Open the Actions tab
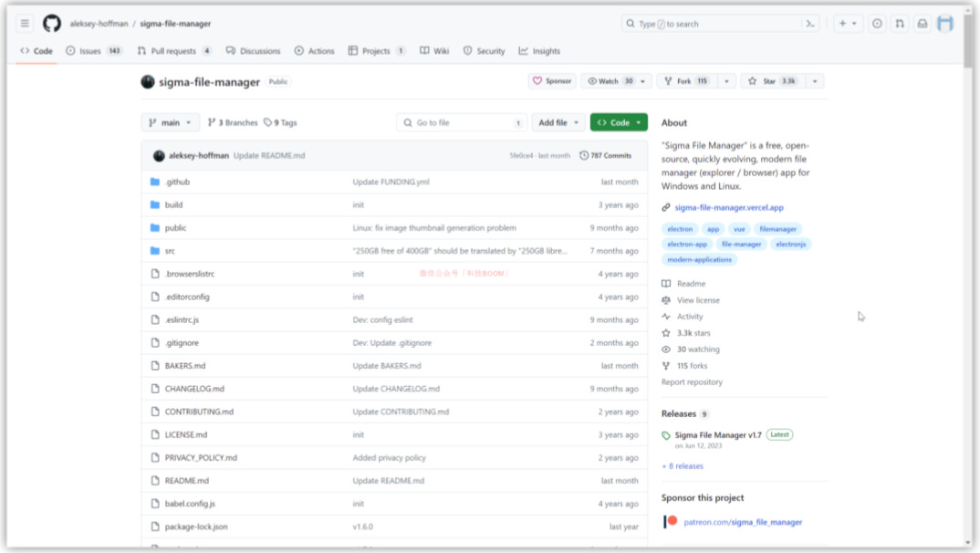Screen dimensions: 980x553 click(314, 51)
